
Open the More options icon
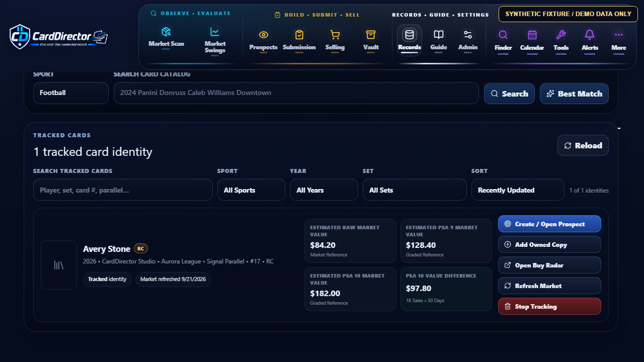click(x=619, y=35)
